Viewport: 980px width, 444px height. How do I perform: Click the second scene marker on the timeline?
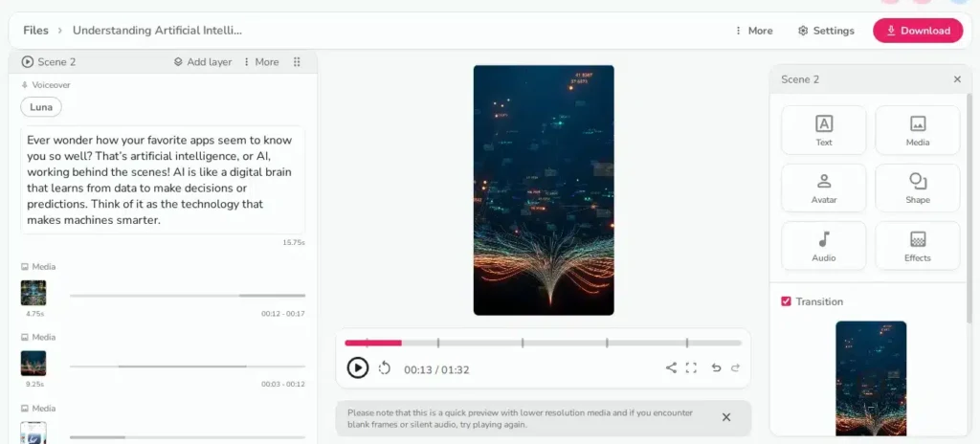point(438,343)
